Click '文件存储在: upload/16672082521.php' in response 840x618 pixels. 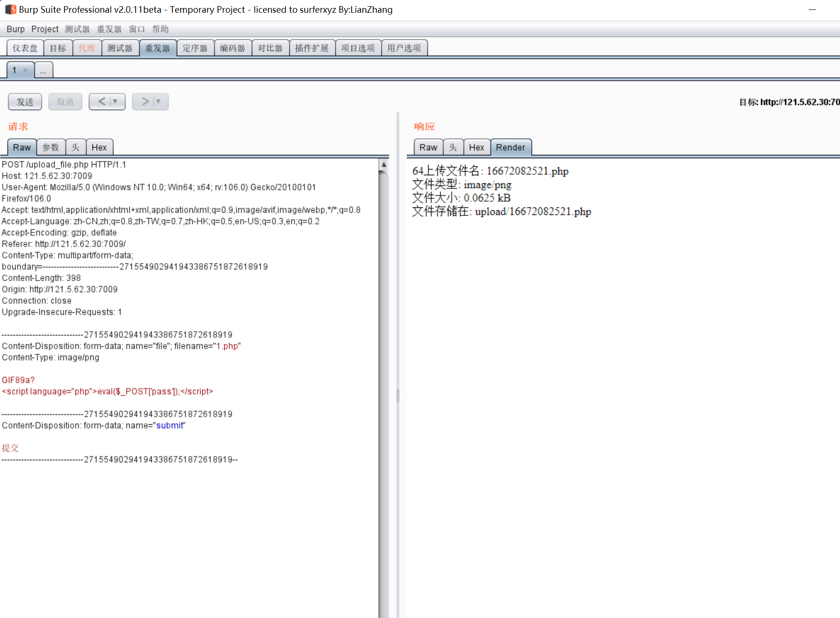point(501,212)
